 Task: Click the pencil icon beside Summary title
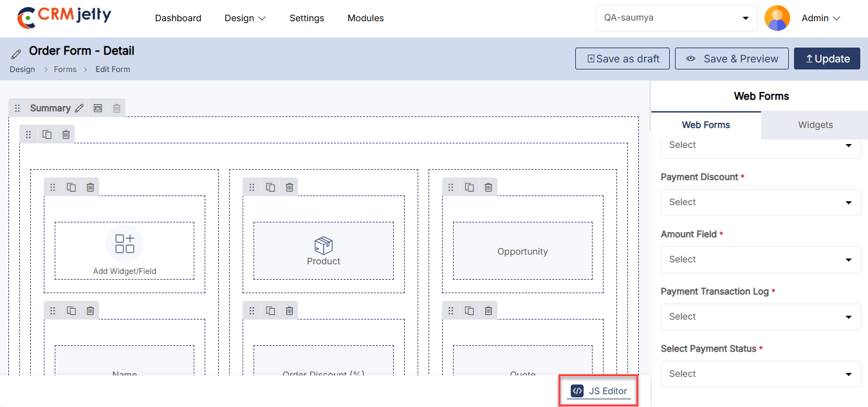(79, 108)
